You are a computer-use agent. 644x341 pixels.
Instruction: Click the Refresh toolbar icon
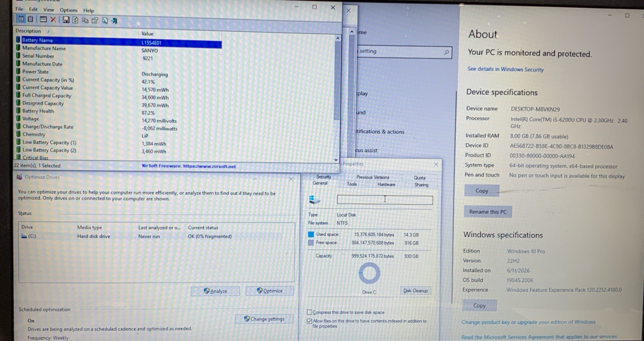click(75, 20)
